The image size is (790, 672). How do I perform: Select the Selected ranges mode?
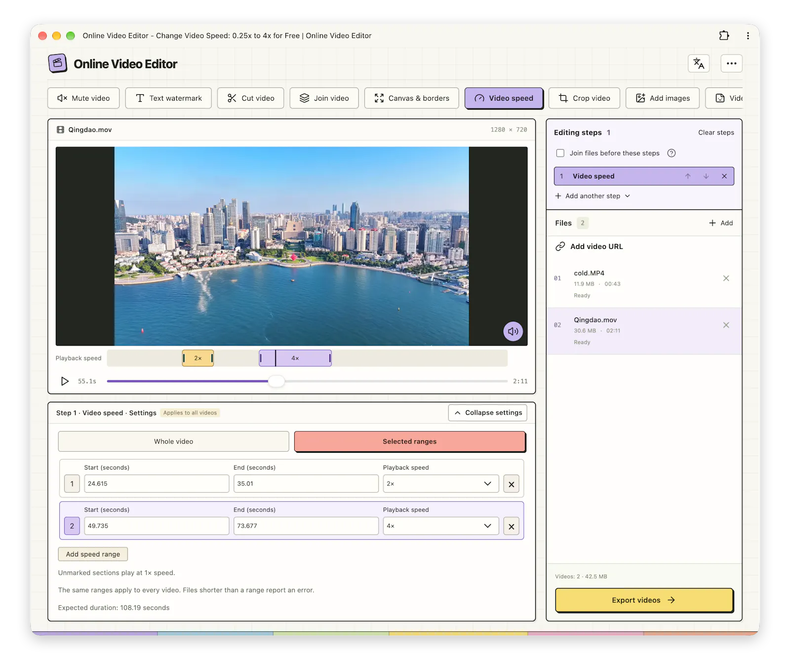coord(410,441)
